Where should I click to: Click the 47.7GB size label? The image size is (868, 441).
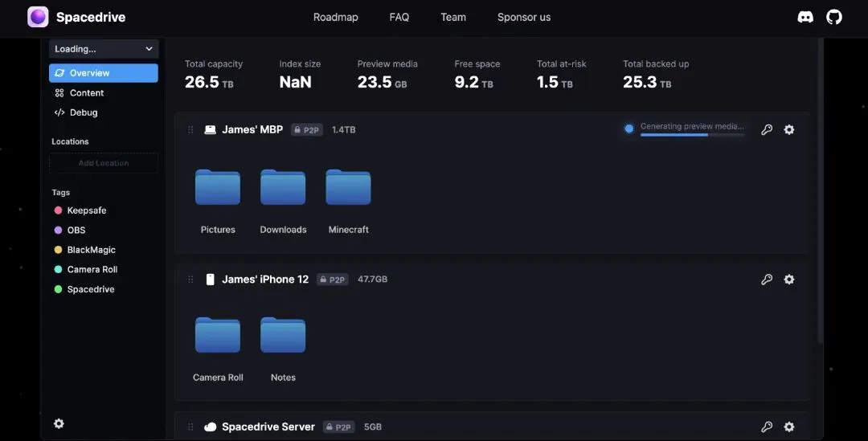click(x=373, y=280)
